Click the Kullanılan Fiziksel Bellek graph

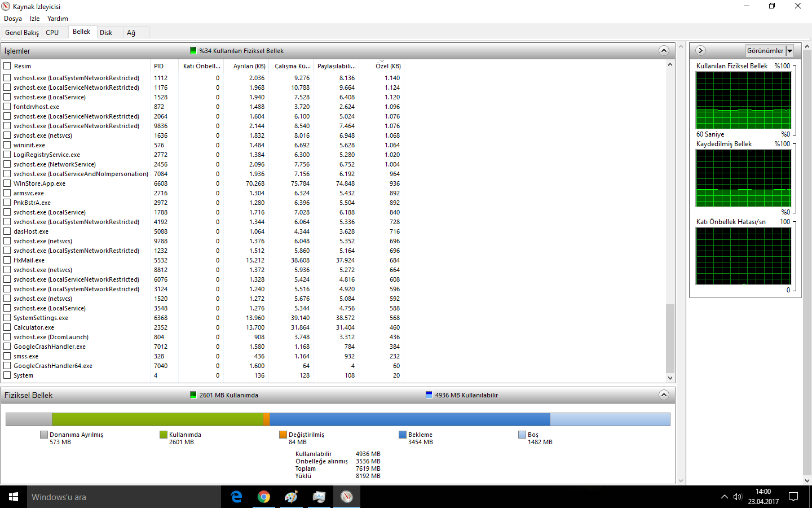point(743,100)
